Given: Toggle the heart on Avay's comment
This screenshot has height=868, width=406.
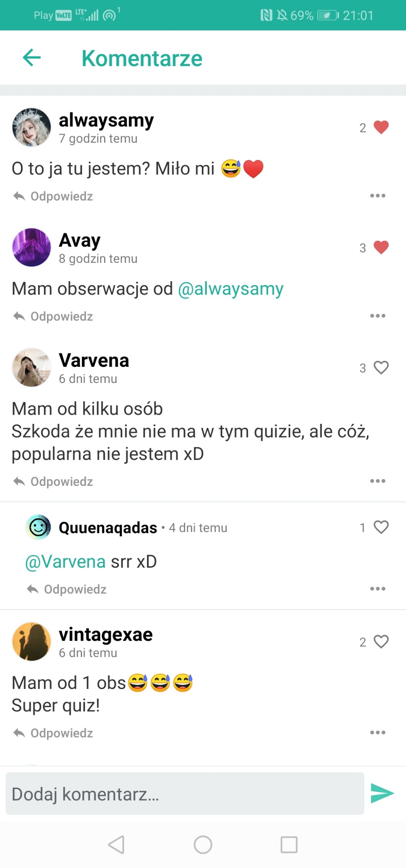Looking at the screenshot, I should (x=381, y=248).
